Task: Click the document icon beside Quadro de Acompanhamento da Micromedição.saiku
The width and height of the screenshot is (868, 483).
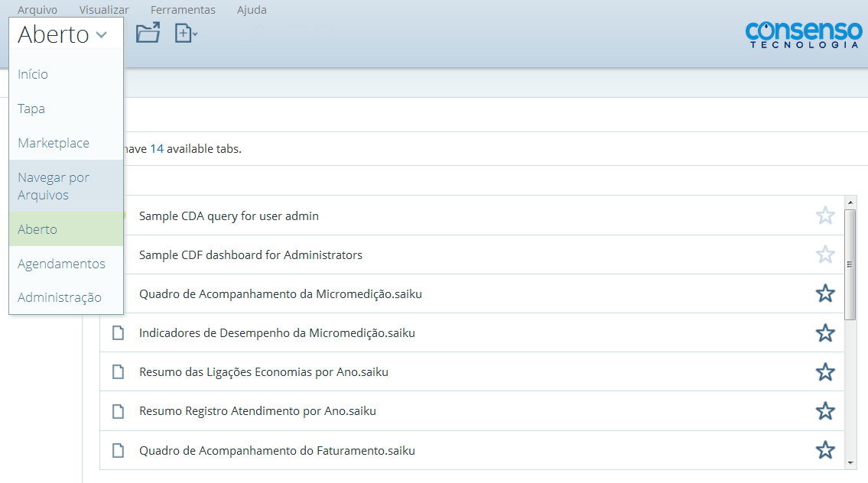Action: (117, 293)
